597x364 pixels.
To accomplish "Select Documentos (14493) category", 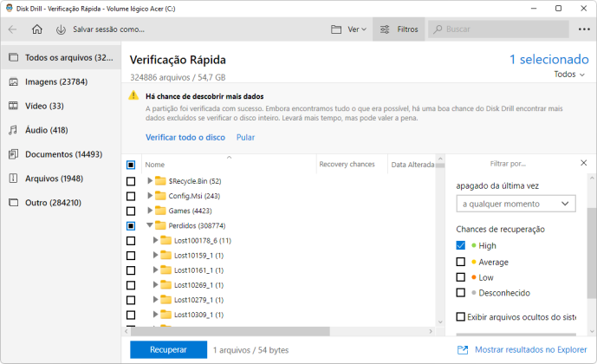I will (x=61, y=154).
